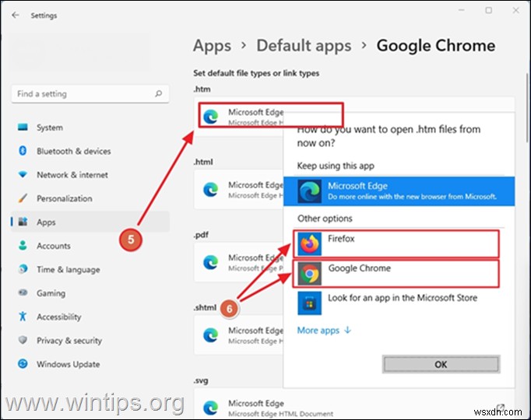
Task: Expand More apps list
Action: click(324, 330)
